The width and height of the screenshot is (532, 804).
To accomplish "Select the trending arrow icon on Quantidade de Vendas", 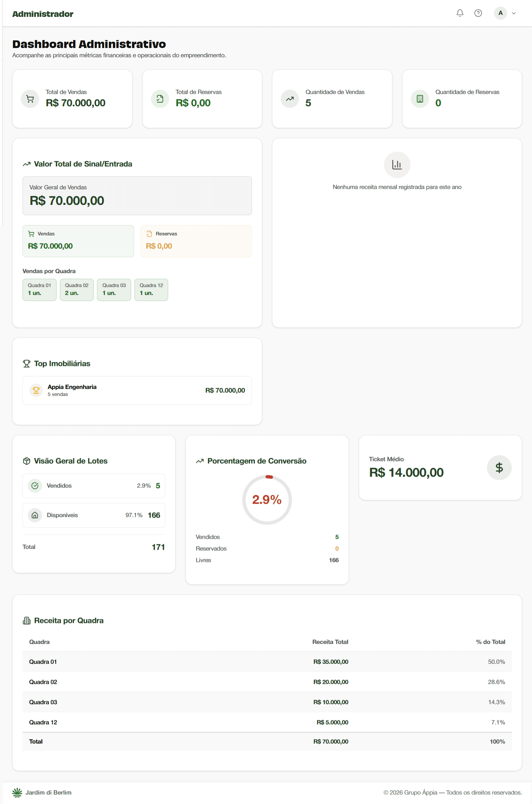I will pyautogui.click(x=289, y=98).
